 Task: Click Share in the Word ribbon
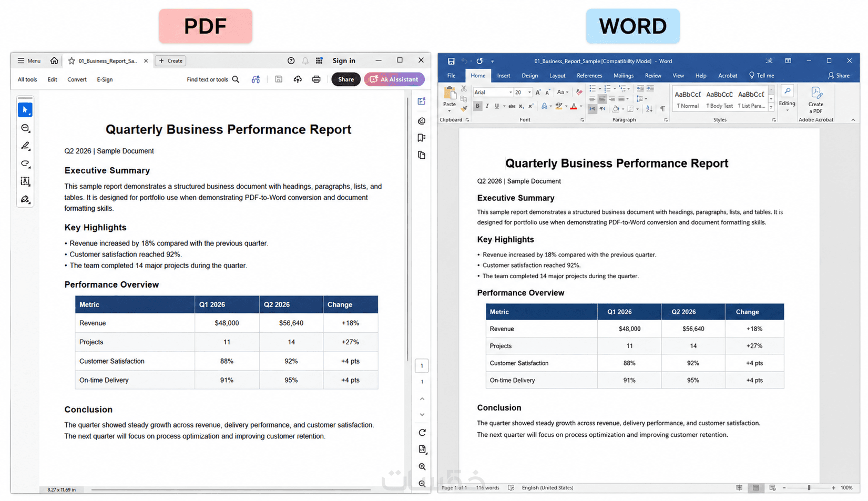tap(839, 76)
